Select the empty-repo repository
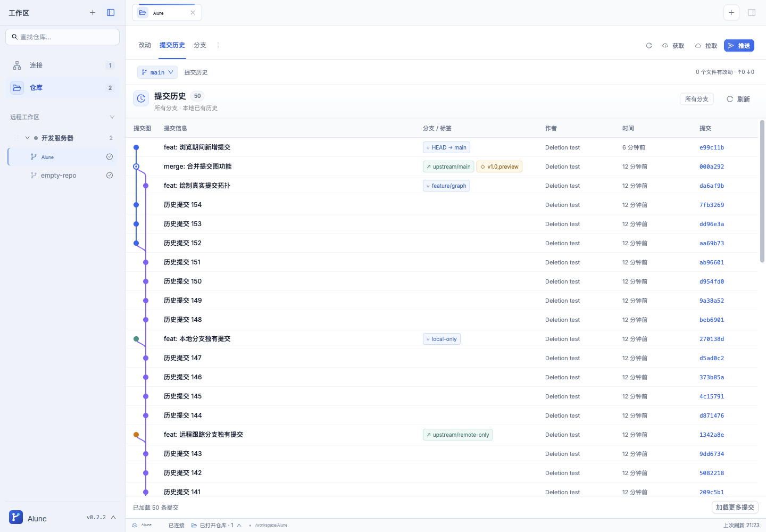Viewport: 766px width, 532px height. coord(63,176)
